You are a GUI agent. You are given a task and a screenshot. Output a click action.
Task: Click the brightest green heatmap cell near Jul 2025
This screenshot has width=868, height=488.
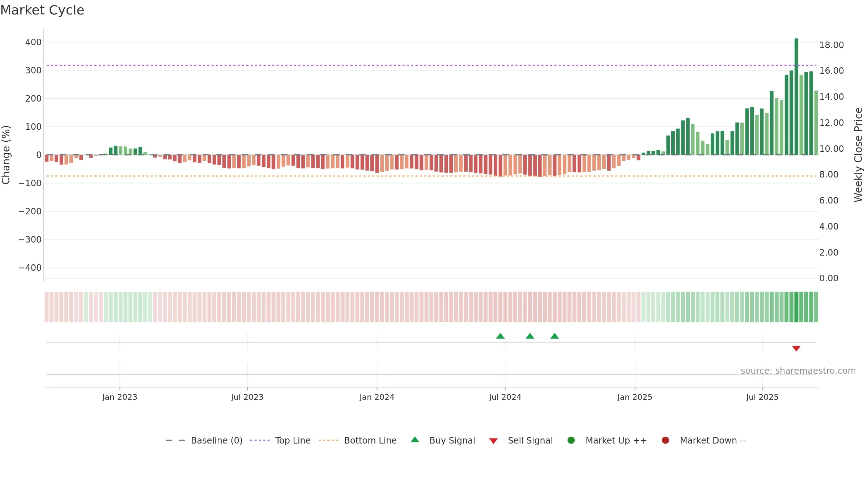point(796,307)
